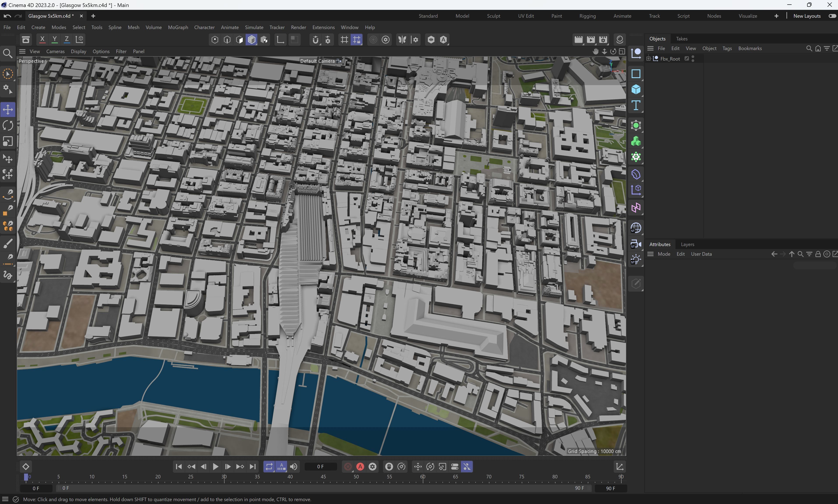Screen dimensions: 838x504
Task: Click the timeline playhead at frame 0
Action: click(26, 477)
